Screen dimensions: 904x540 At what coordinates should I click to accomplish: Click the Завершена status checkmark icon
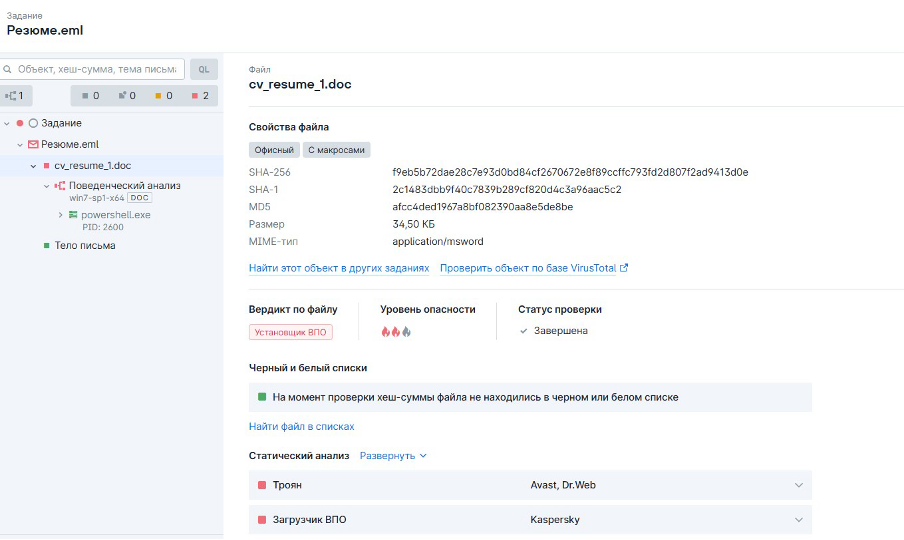pos(523,331)
